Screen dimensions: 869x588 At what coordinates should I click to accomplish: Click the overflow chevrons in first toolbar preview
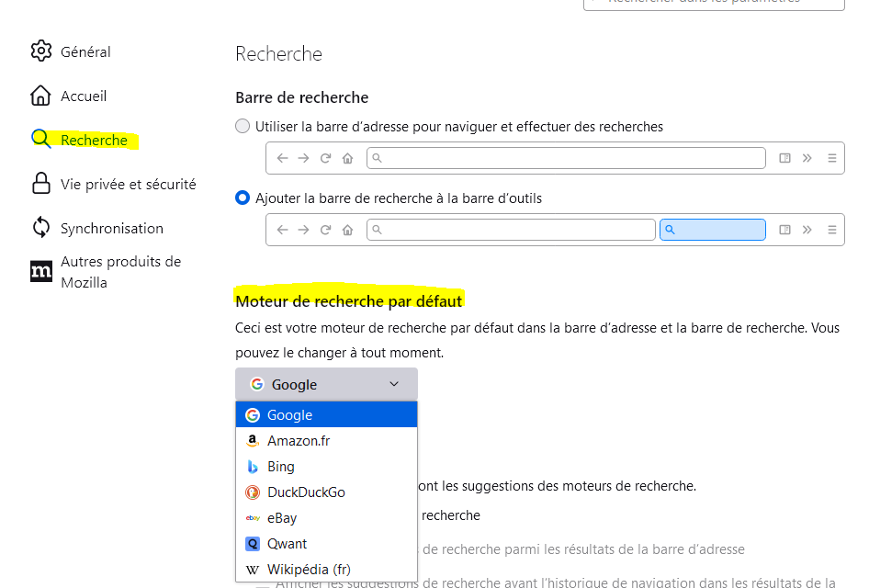click(x=807, y=158)
